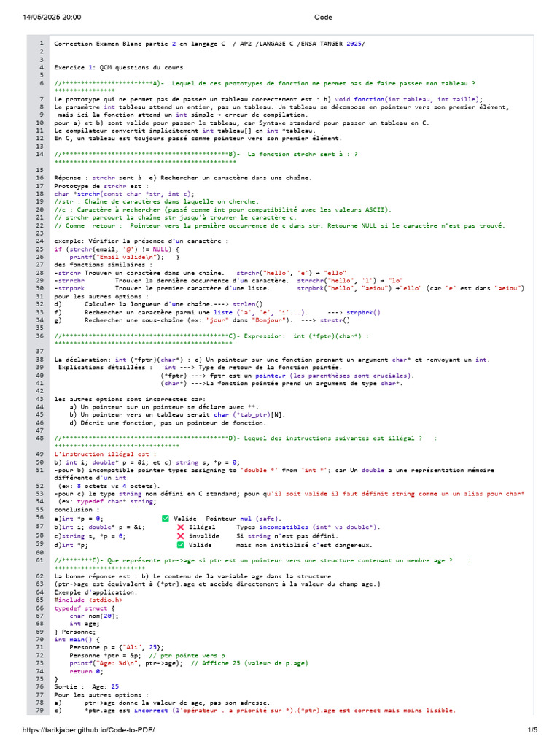Click the green check mark beside "d)int *p;"
Viewport: 560px width, 747px height.
[181, 545]
